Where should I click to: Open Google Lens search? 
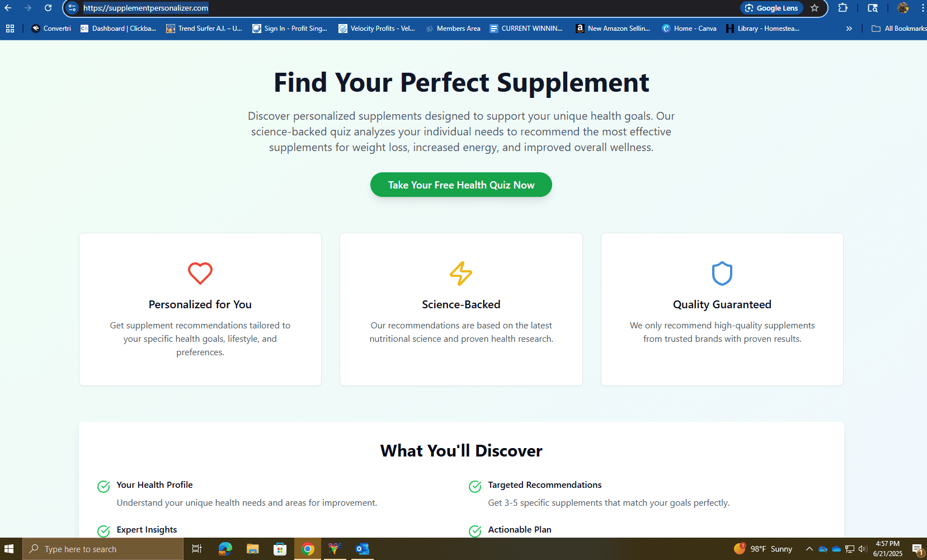tap(771, 8)
